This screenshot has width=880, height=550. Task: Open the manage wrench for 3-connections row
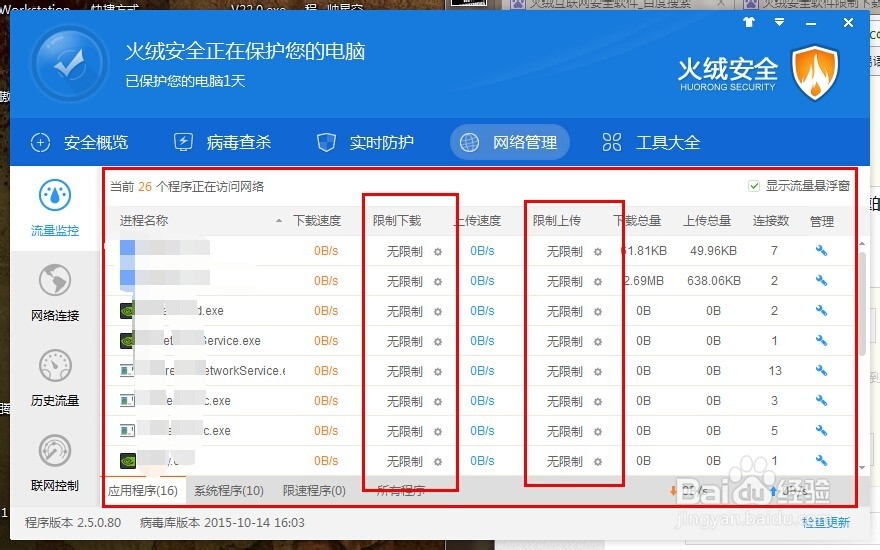tap(821, 401)
